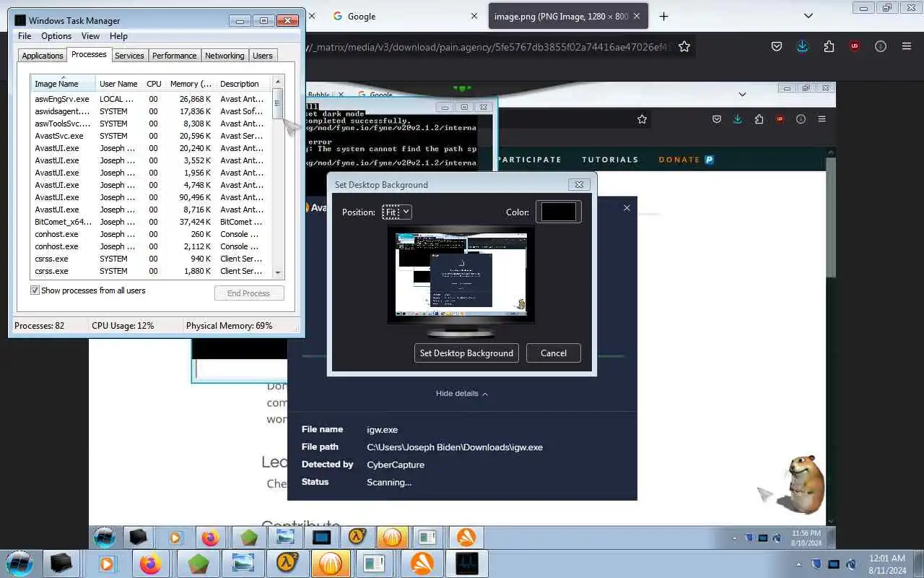The height and width of the screenshot is (578, 924).
Task: Sort processes by the Image Name column header
Action: [62, 83]
